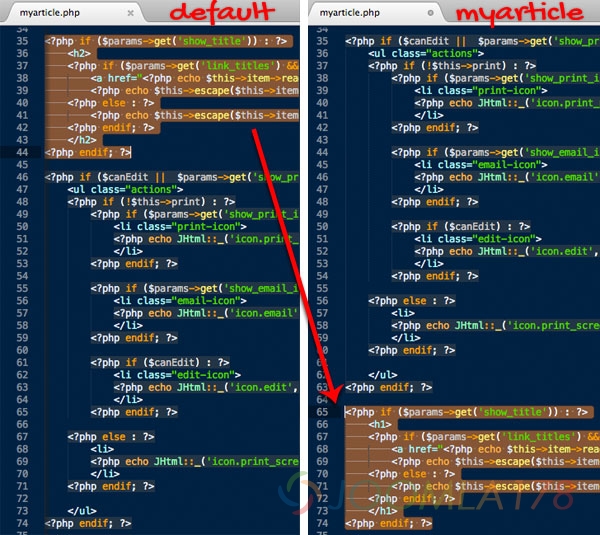Click ($canEdit) condition on left line 61
The height and width of the screenshot is (535, 600).
pyautogui.click(x=171, y=362)
